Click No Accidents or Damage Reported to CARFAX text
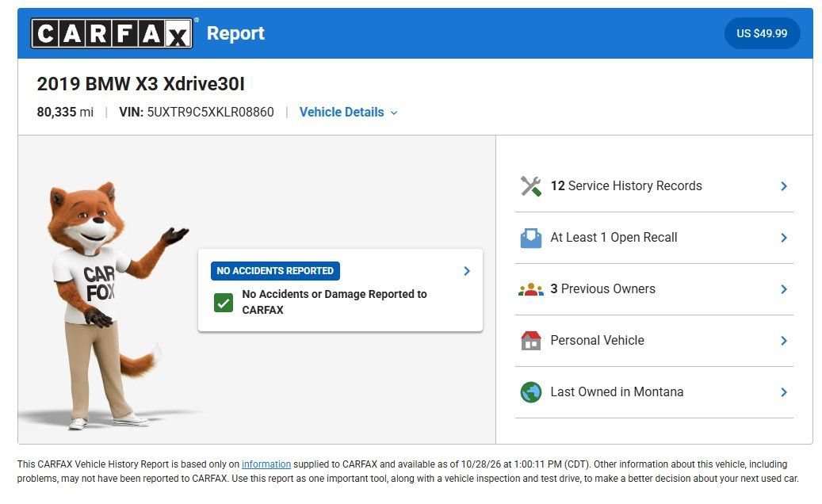This screenshot has width=822, height=504. pos(335,302)
